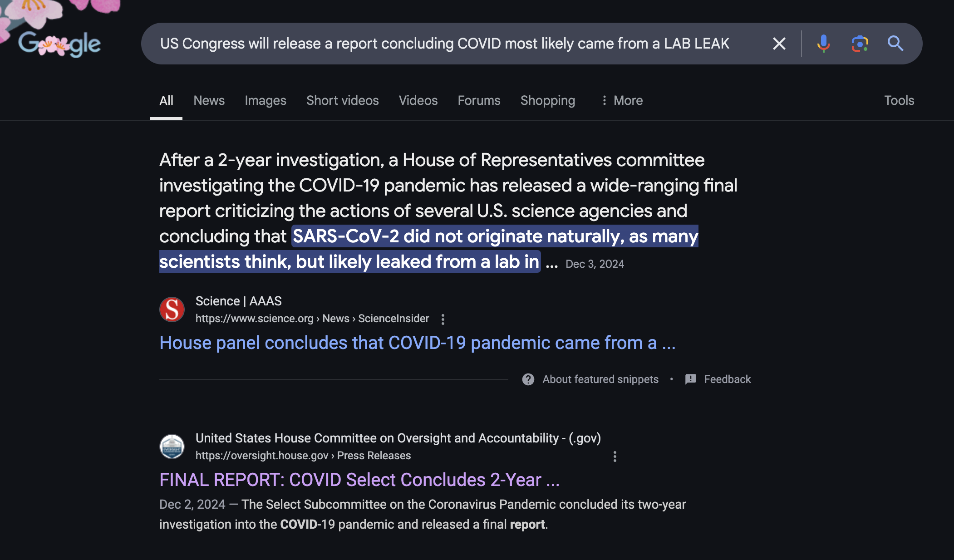Send Feedback on the featured snippet

(x=718, y=379)
